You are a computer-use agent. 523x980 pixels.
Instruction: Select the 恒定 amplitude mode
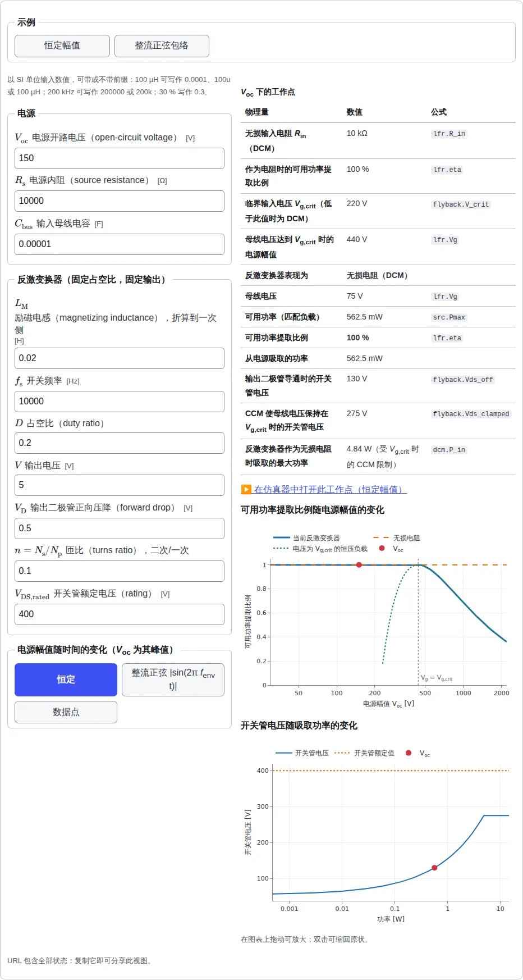click(66, 680)
